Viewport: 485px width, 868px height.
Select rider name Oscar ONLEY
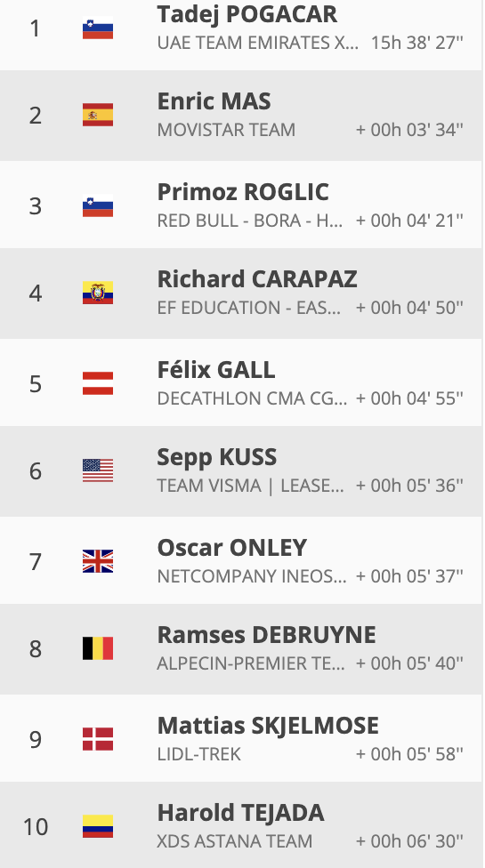(x=232, y=548)
